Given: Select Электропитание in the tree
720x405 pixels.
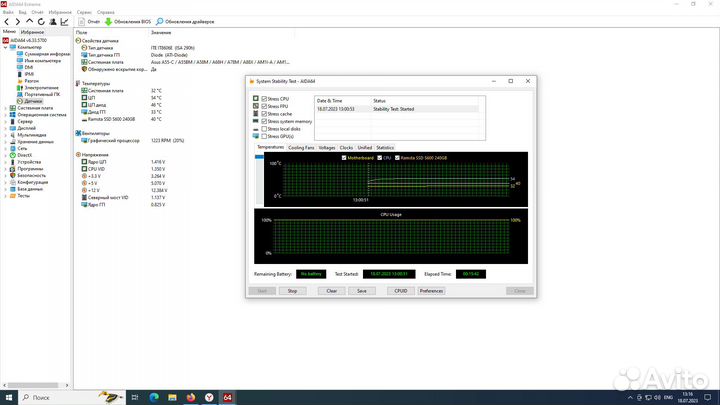Looking at the screenshot, I should pyautogui.click(x=41, y=88).
